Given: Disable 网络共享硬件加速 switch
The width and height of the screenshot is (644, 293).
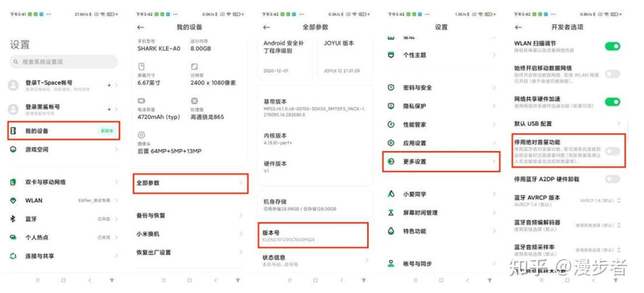Looking at the screenshot, I should (x=612, y=101).
